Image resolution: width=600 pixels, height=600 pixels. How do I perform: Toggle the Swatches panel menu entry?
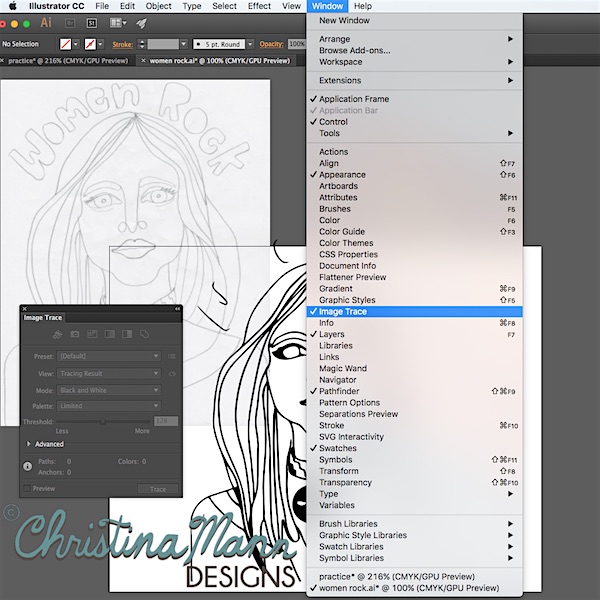pos(414,448)
